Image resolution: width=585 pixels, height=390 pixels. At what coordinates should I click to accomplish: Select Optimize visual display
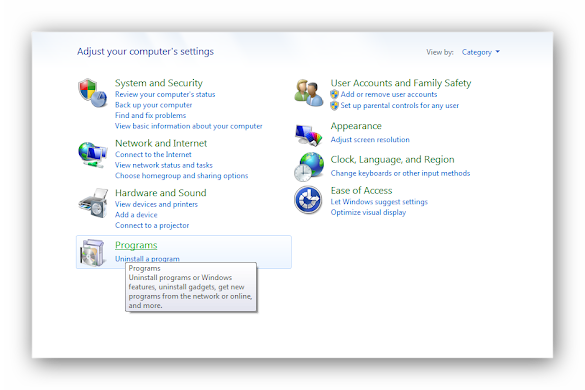click(x=368, y=212)
